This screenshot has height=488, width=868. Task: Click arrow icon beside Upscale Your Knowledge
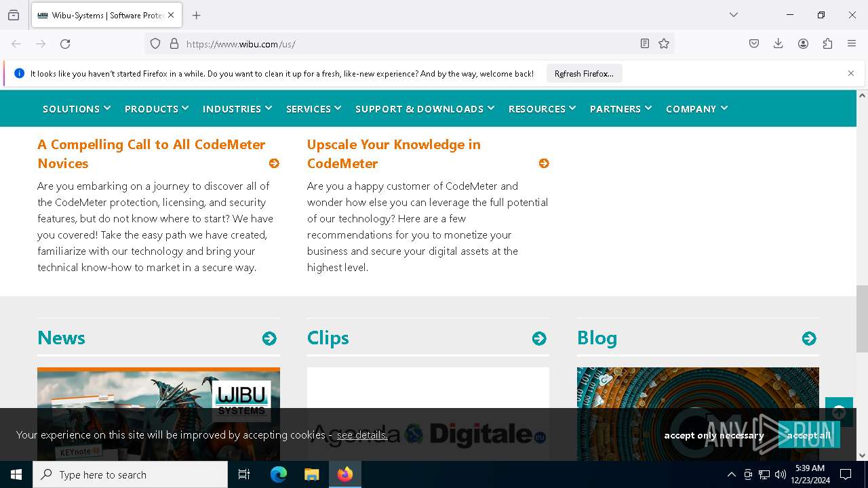pos(544,163)
